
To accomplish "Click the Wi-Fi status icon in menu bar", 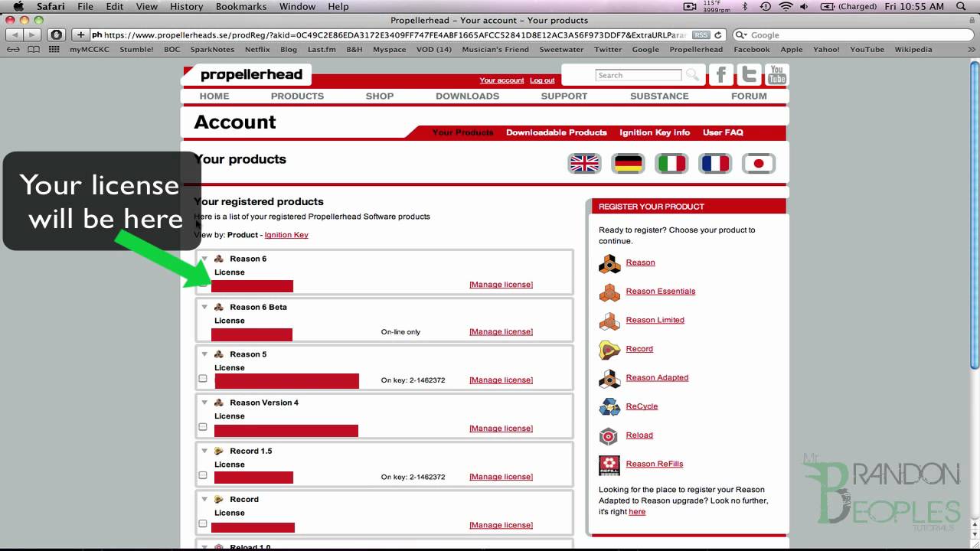I will 786,7.
